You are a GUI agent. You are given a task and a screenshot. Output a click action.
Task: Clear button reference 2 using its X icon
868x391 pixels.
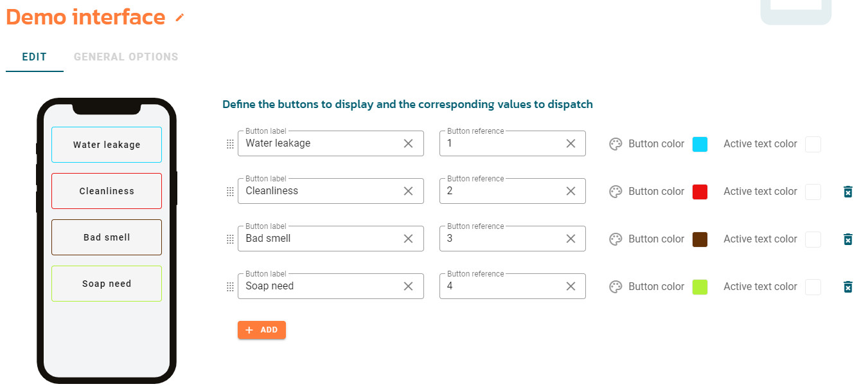pos(571,191)
